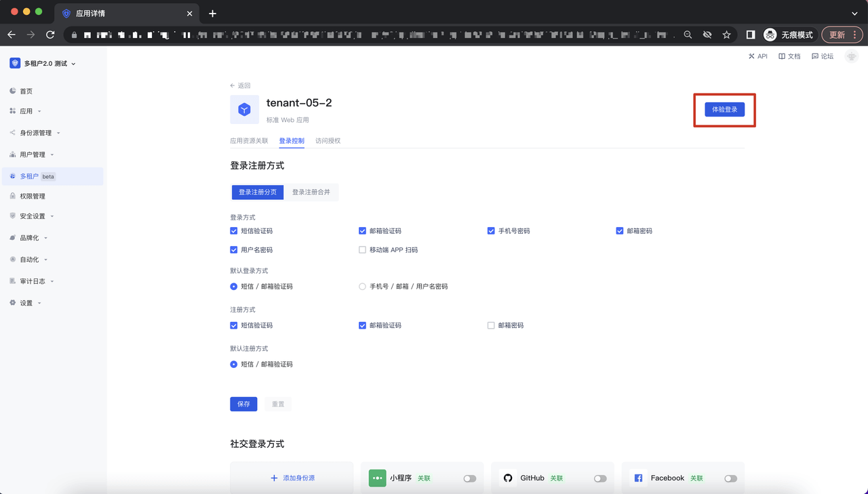Click the tenant-05-2 application cube icon
Image resolution: width=868 pixels, height=494 pixels.
pyautogui.click(x=244, y=110)
